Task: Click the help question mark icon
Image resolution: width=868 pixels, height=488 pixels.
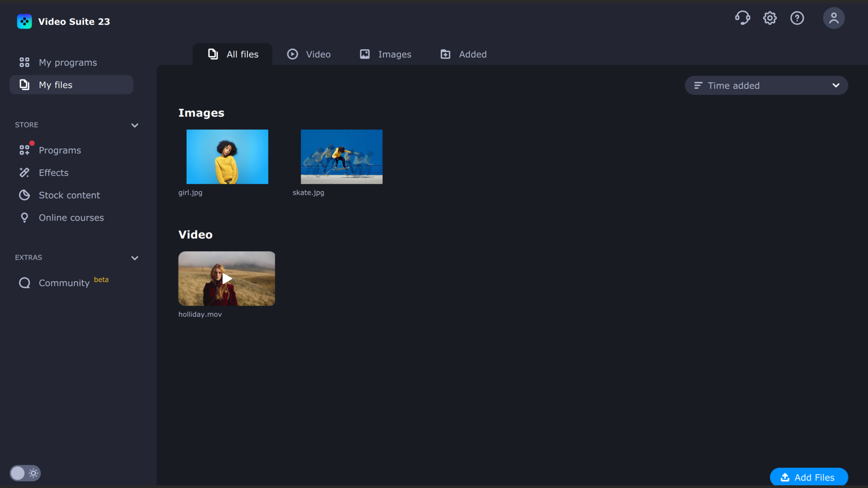Action: coord(797,18)
